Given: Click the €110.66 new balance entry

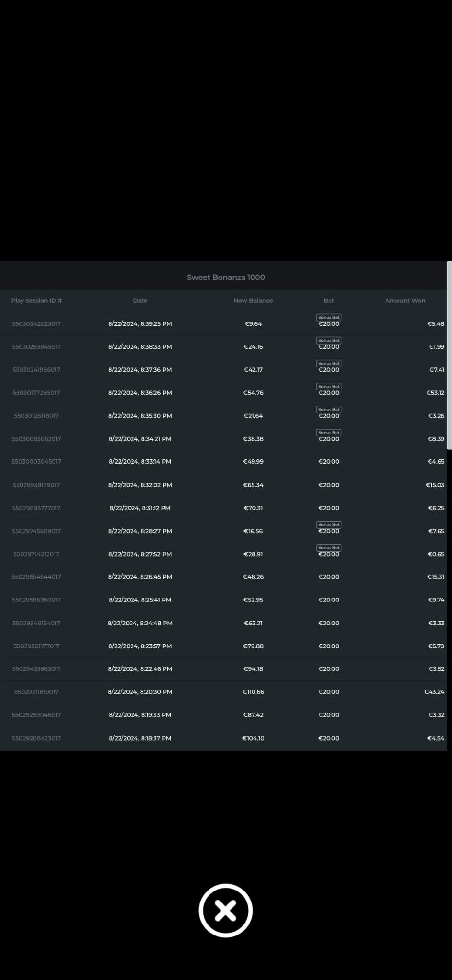Looking at the screenshot, I should click(253, 692).
